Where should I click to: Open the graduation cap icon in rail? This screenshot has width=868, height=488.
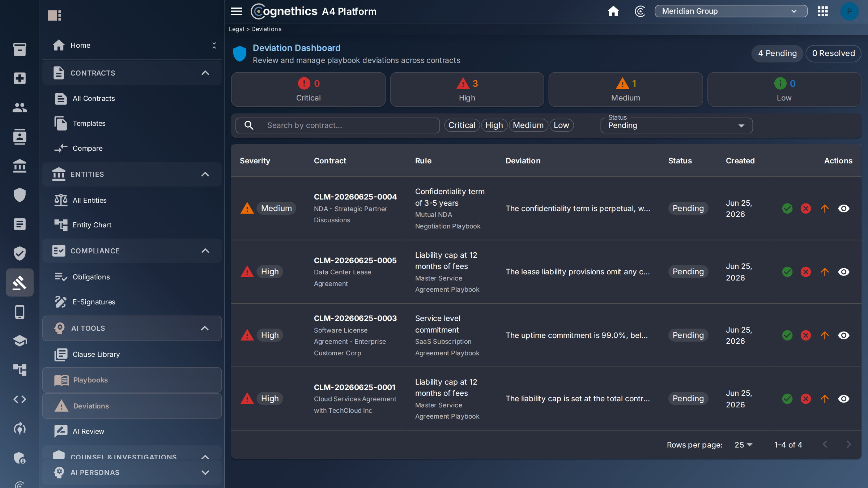20,341
